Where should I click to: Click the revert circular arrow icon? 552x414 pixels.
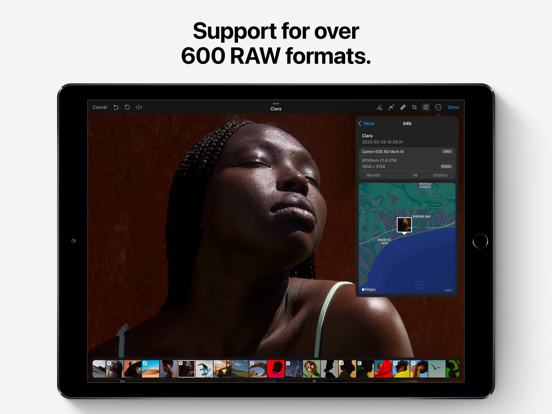[127, 107]
